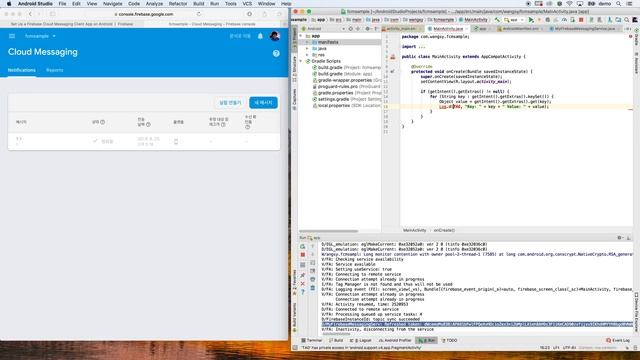
Task: Open the Firebase notifications bell
Action: coord(260,36)
